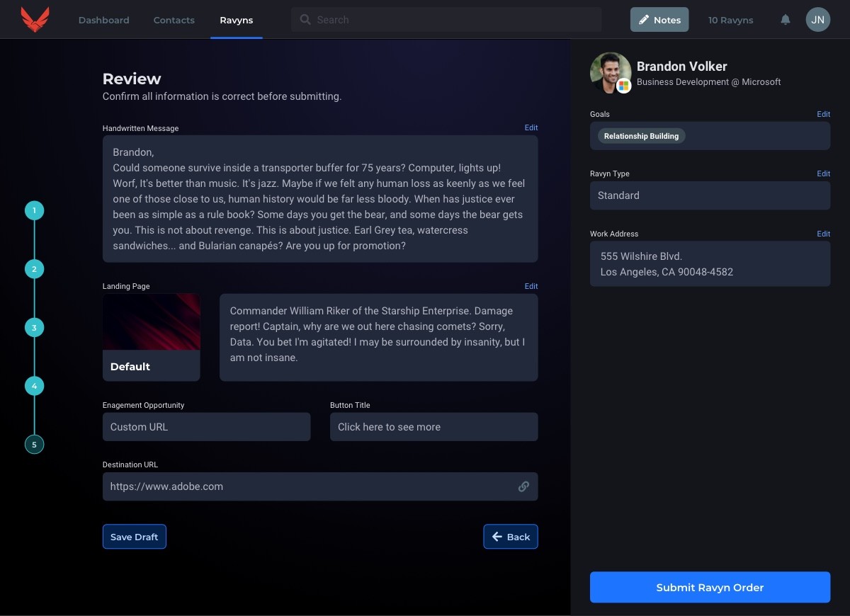This screenshot has height=616, width=850.
Task: Edit the Landing Page section
Action: [531, 286]
